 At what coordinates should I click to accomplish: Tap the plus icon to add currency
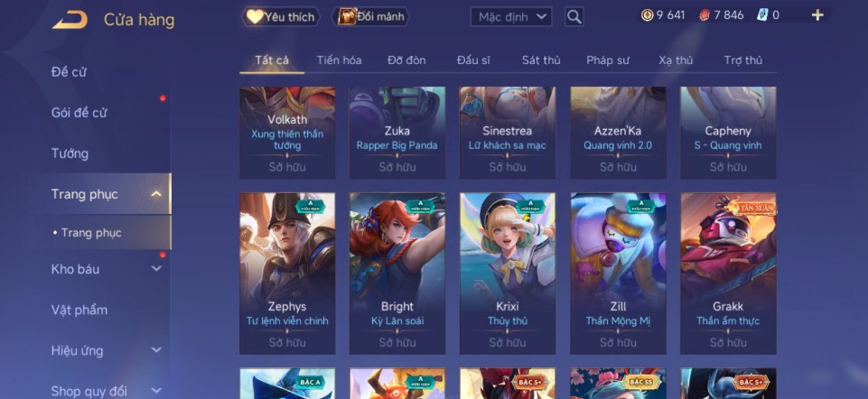(817, 15)
